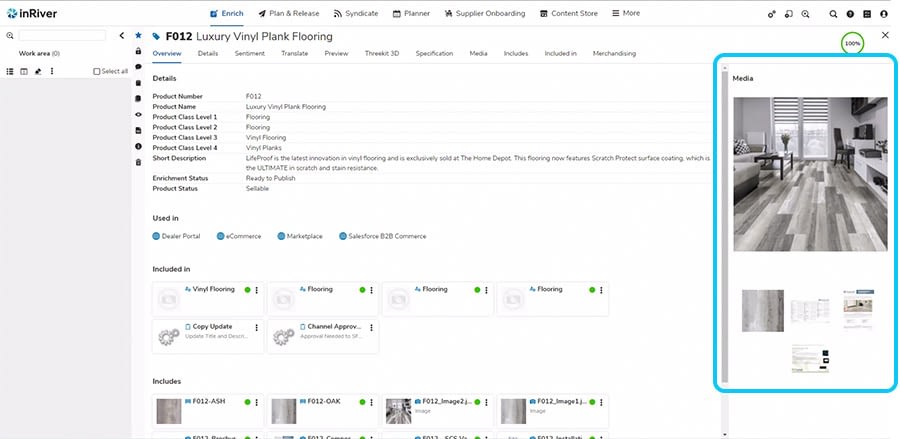Tick the Select all checkbox

(x=96, y=72)
